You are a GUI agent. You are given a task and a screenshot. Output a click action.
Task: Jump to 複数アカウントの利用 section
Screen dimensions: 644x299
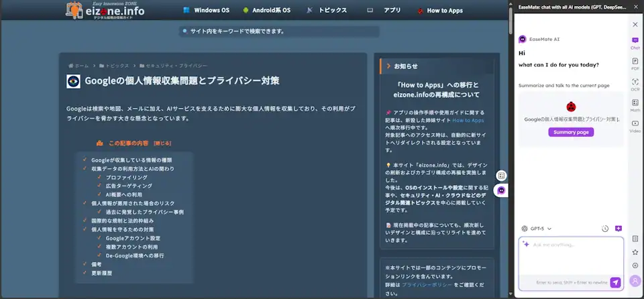pos(131,247)
